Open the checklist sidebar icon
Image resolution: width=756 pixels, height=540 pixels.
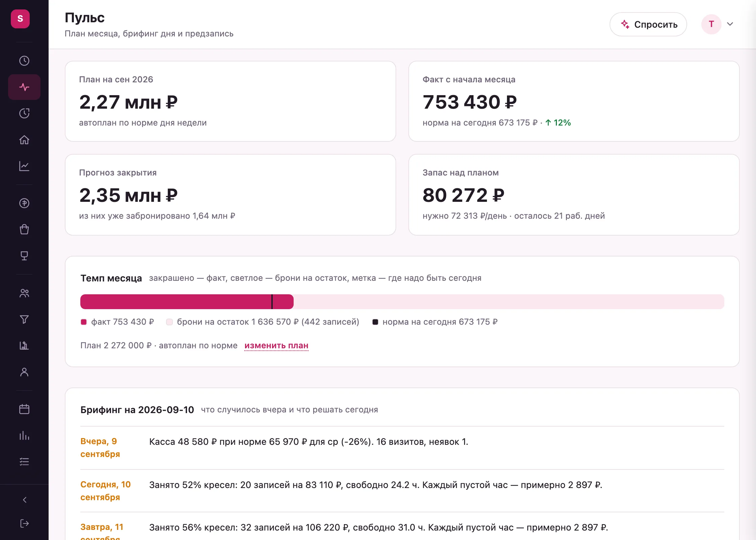tap(24, 462)
